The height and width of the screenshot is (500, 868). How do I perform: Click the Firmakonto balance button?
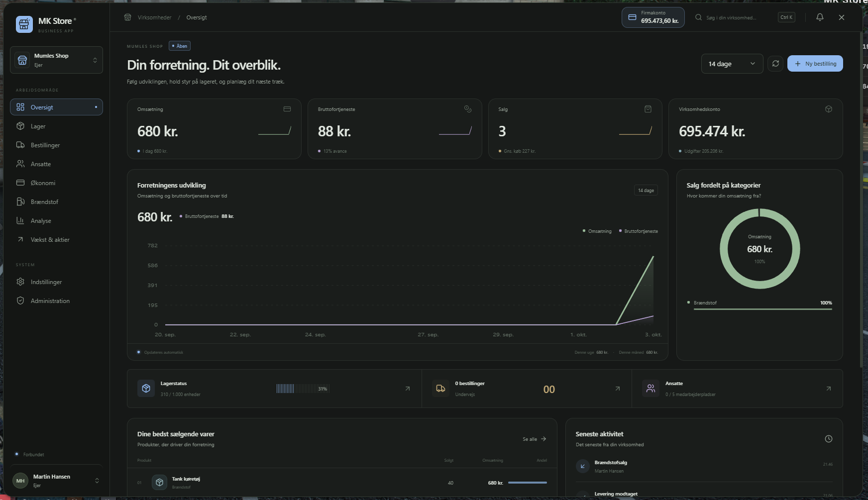[x=653, y=17]
